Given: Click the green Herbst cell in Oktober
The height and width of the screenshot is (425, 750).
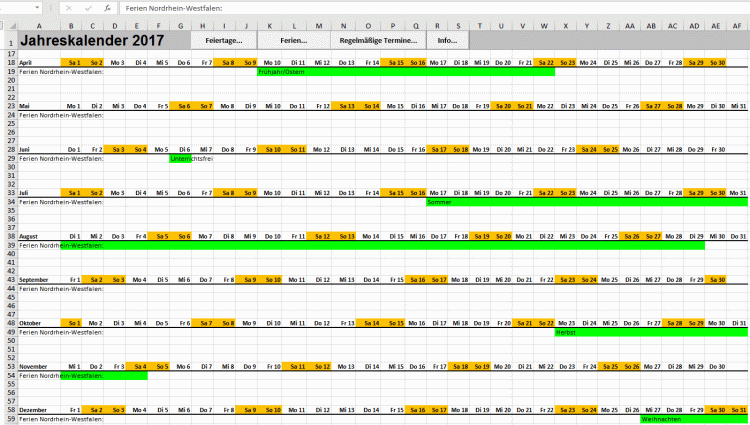Looking at the screenshot, I should tap(566, 332).
